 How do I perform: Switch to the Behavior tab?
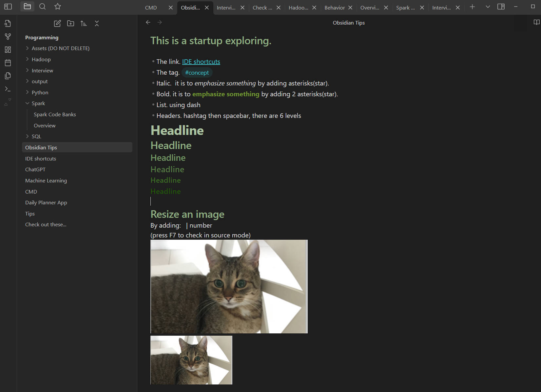[334, 8]
